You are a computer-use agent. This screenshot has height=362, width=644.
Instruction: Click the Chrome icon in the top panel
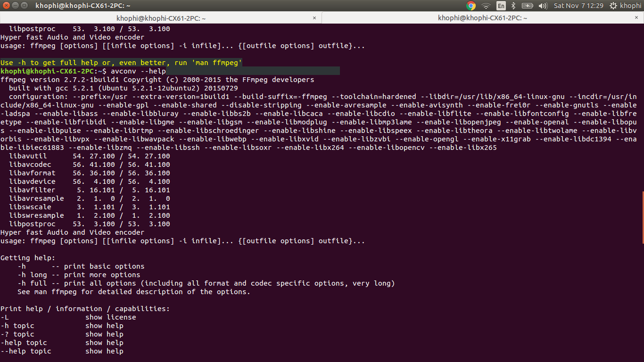click(471, 6)
